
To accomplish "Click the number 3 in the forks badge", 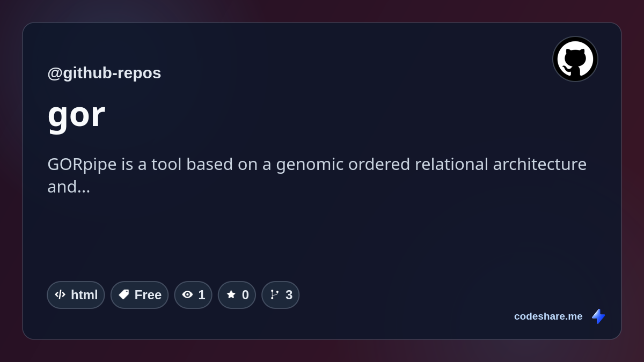I will tap(289, 295).
